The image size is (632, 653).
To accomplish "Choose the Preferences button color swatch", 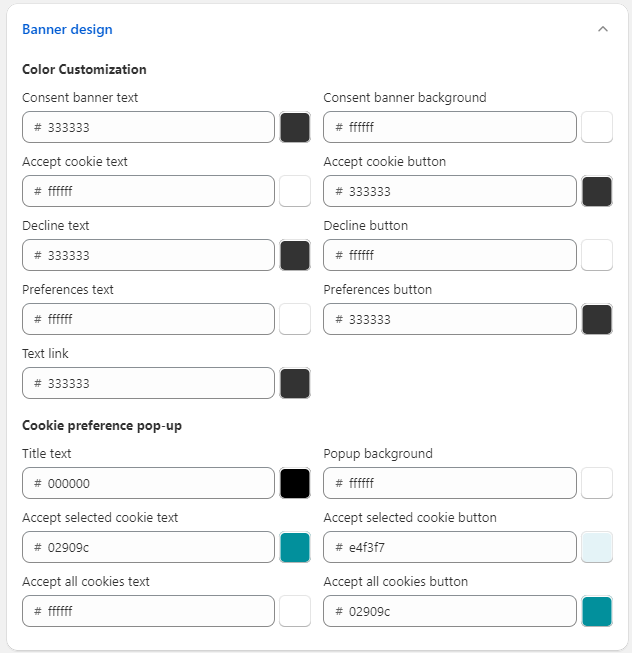I will click(x=597, y=319).
